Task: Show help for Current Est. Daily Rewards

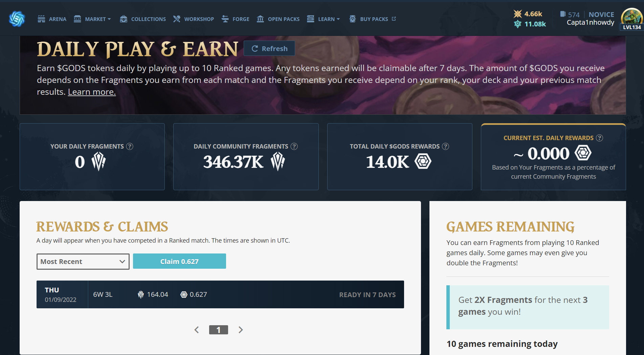Action: point(599,138)
